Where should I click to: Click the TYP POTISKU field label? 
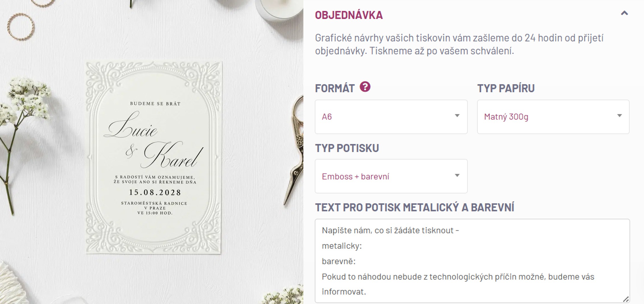tap(347, 148)
